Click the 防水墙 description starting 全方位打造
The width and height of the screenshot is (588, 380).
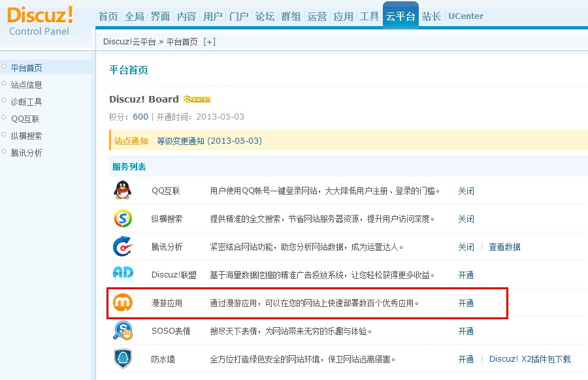pyautogui.click(x=303, y=359)
